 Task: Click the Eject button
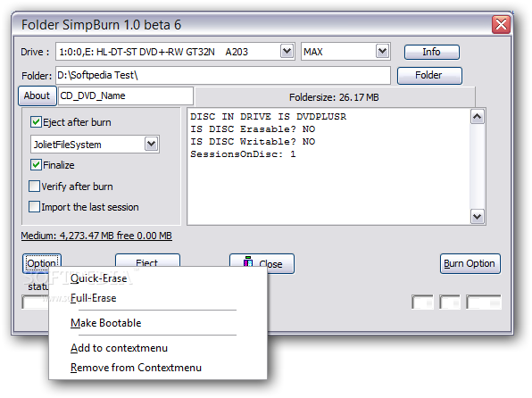coord(147,261)
